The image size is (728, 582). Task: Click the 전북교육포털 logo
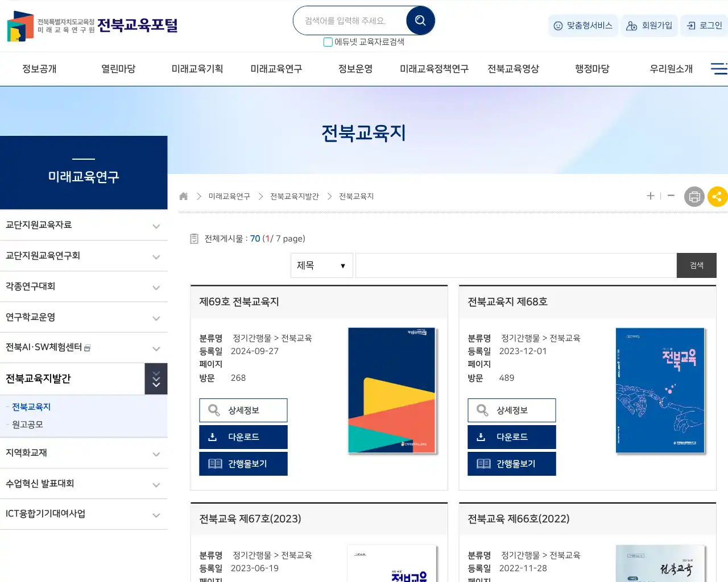click(92, 26)
